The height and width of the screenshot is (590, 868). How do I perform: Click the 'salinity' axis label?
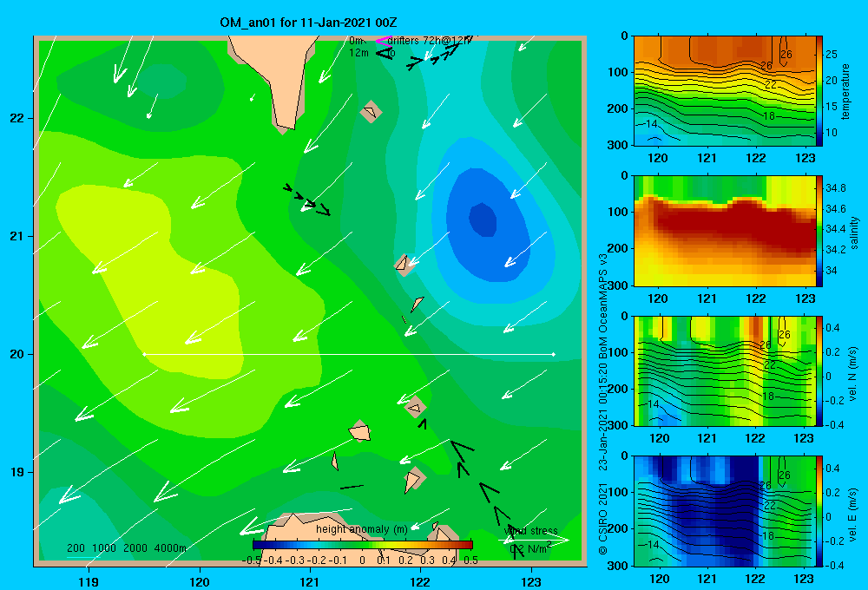coord(853,233)
